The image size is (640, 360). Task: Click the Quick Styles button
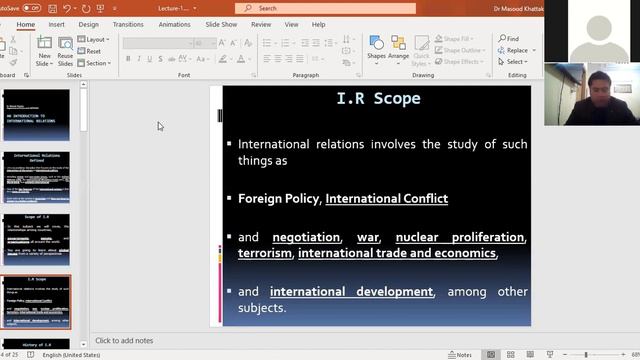point(421,50)
